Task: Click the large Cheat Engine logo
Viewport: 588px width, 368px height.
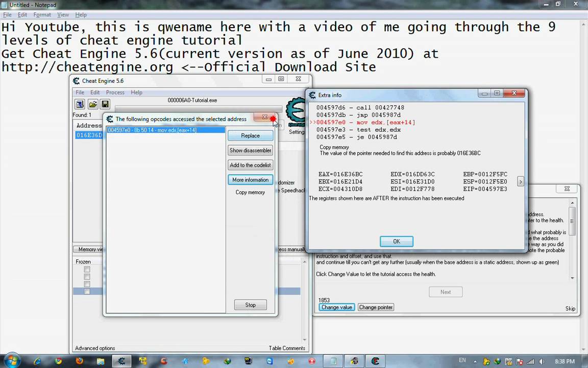Action: tap(296, 112)
